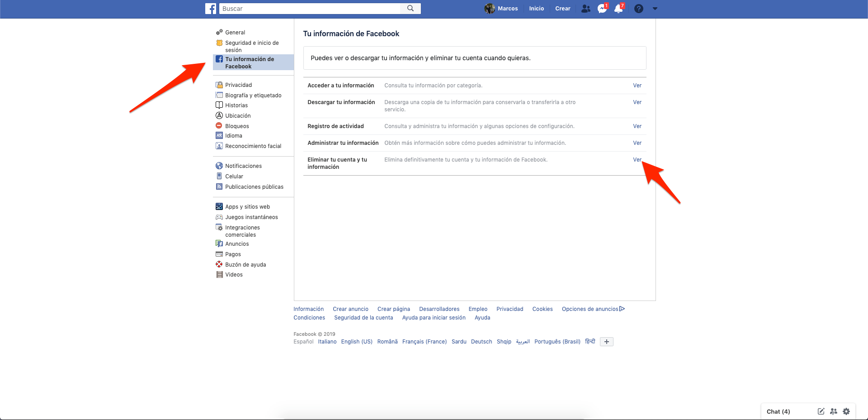Screen dimensions: 868x420
Task: Expand the account dropdown arrow
Action: pyautogui.click(x=655, y=9)
